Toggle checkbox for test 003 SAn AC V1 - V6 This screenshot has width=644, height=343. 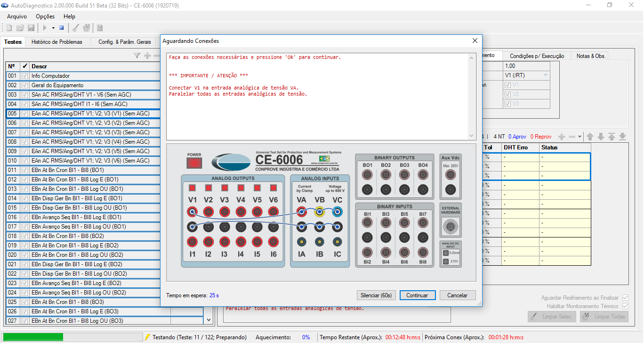tap(24, 95)
